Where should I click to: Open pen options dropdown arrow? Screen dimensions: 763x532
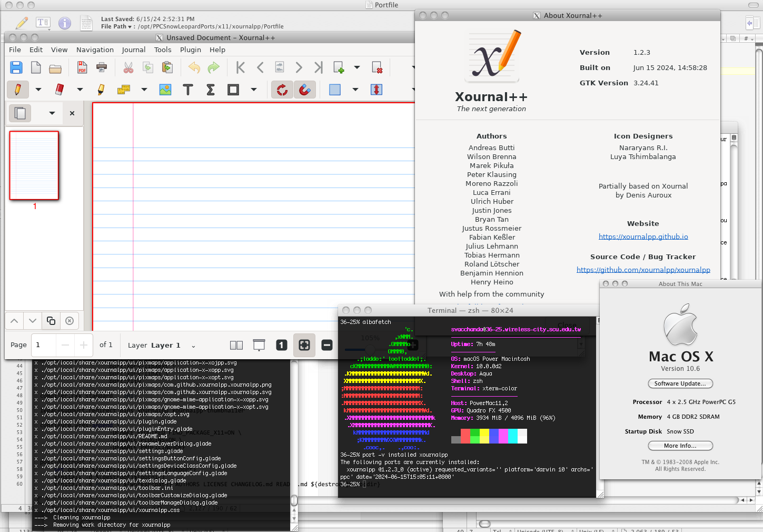(x=38, y=90)
